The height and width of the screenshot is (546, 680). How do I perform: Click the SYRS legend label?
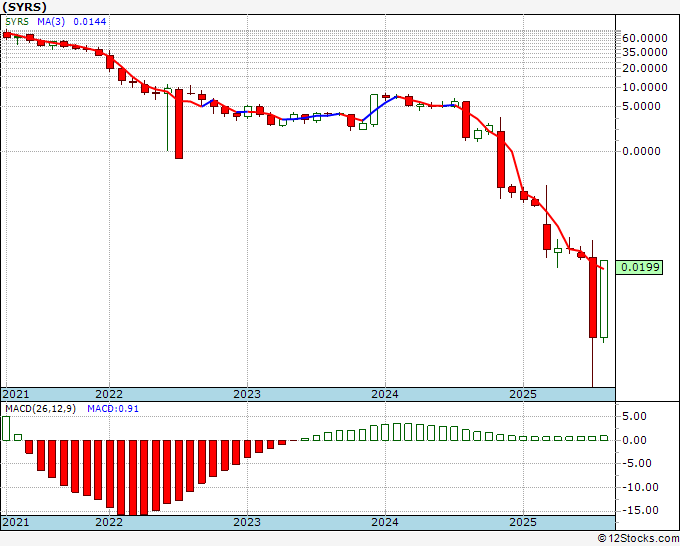coord(17,22)
